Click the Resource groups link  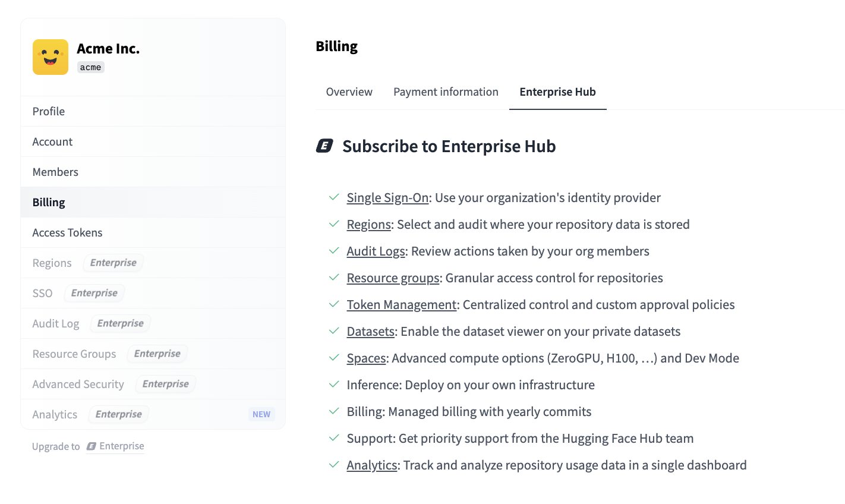[393, 278]
